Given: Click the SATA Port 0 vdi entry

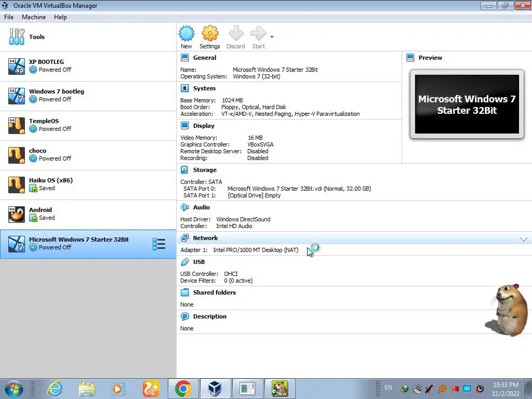Looking at the screenshot, I should click(x=299, y=189).
